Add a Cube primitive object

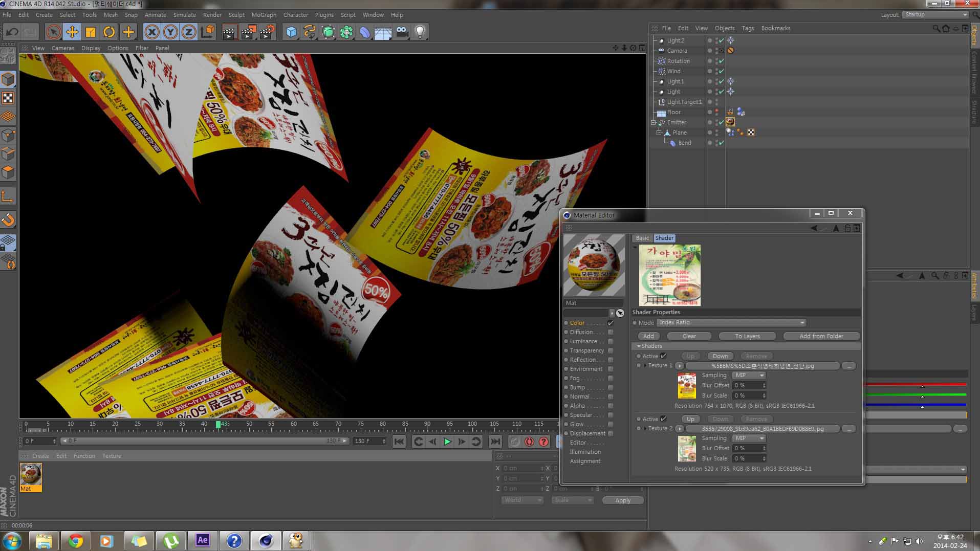tap(291, 32)
